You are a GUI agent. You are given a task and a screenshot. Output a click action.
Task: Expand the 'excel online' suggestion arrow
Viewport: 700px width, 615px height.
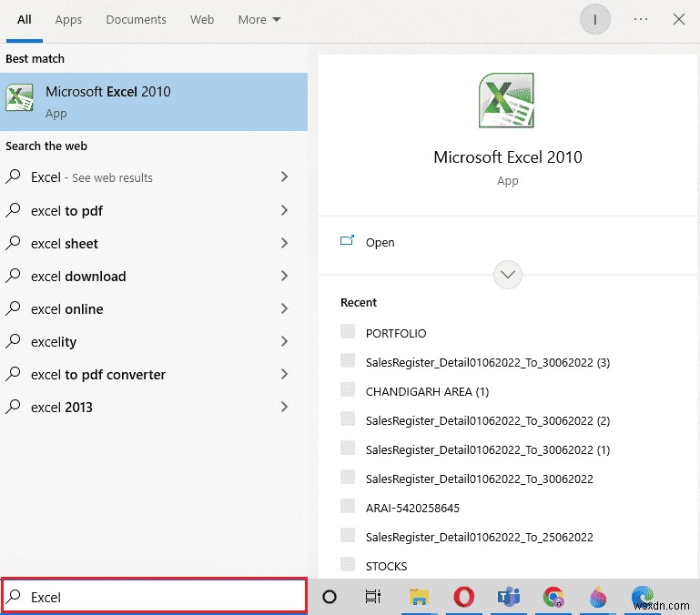coord(284,308)
